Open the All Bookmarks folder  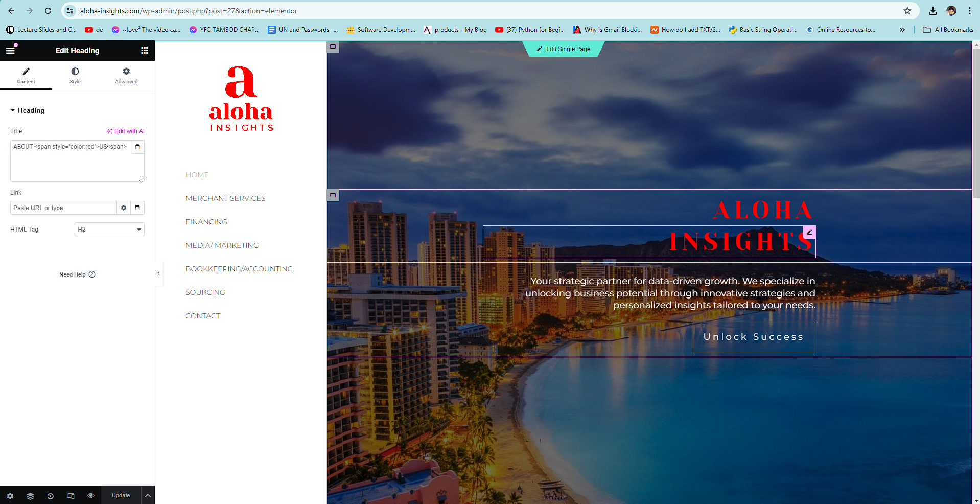point(948,30)
